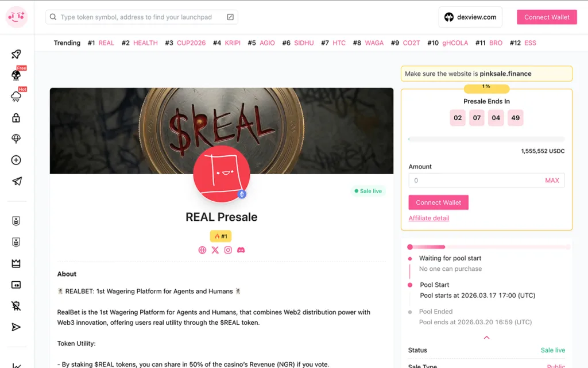Open the dexview.com button

click(470, 17)
